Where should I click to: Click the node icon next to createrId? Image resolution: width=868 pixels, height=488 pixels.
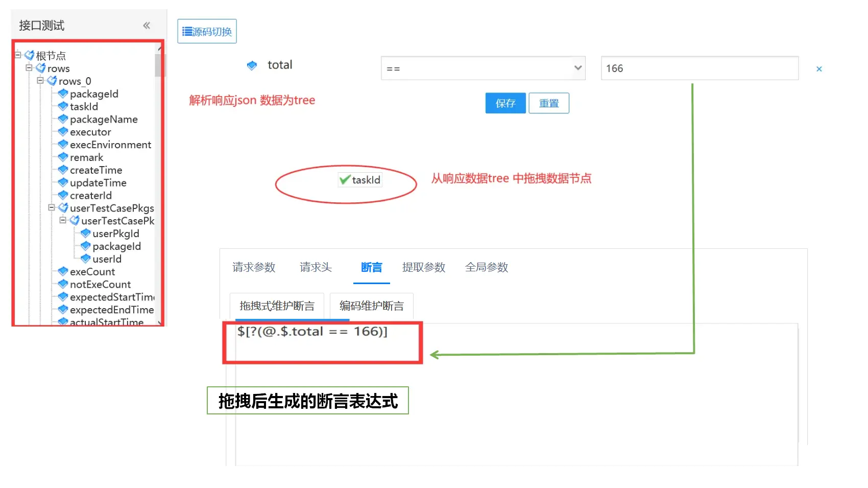[x=63, y=195]
